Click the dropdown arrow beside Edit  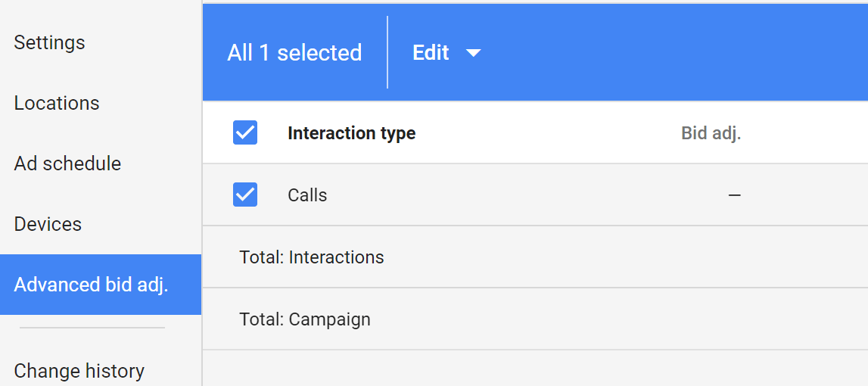474,53
